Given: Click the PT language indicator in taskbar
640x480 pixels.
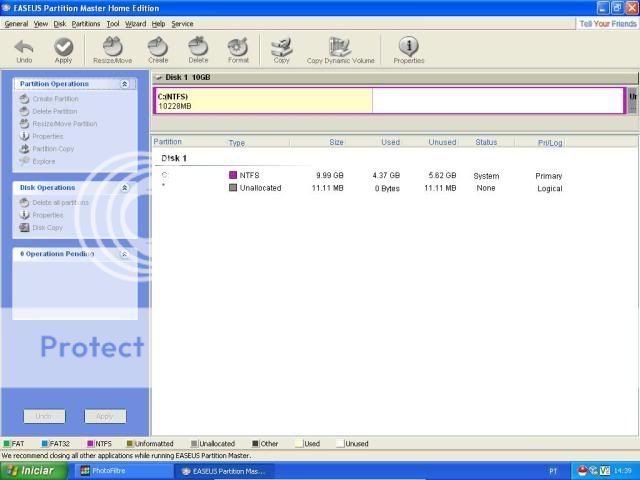Looking at the screenshot, I should click(553, 471).
